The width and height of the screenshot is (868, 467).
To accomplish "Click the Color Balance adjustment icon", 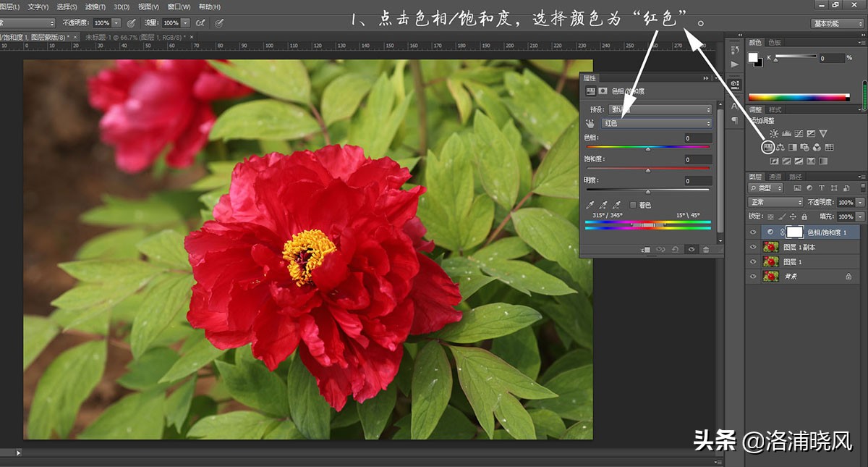I will click(780, 148).
